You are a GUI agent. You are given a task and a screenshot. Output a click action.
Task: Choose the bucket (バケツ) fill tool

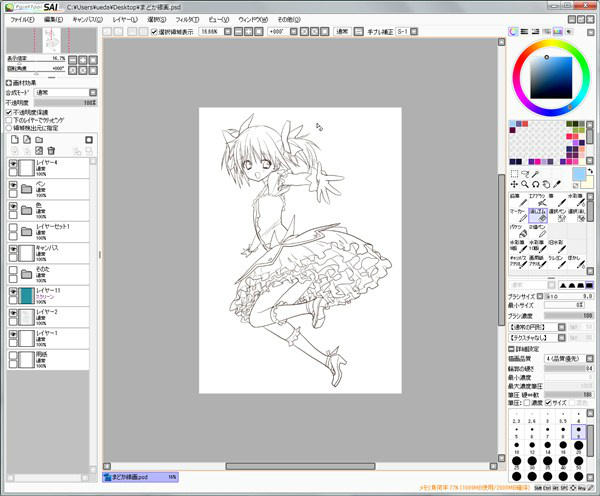click(518, 231)
